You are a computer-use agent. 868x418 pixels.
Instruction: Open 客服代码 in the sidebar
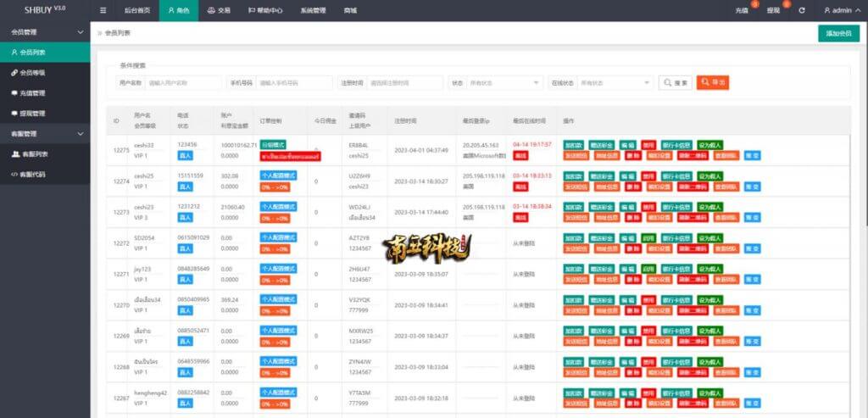pyautogui.click(x=45, y=175)
